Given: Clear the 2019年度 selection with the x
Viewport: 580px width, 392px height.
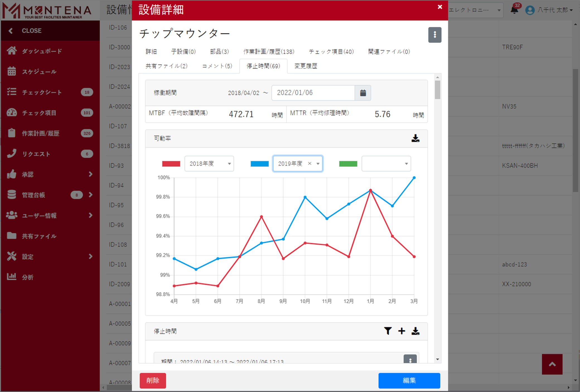Looking at the screenshot, I should pos(310,164).
